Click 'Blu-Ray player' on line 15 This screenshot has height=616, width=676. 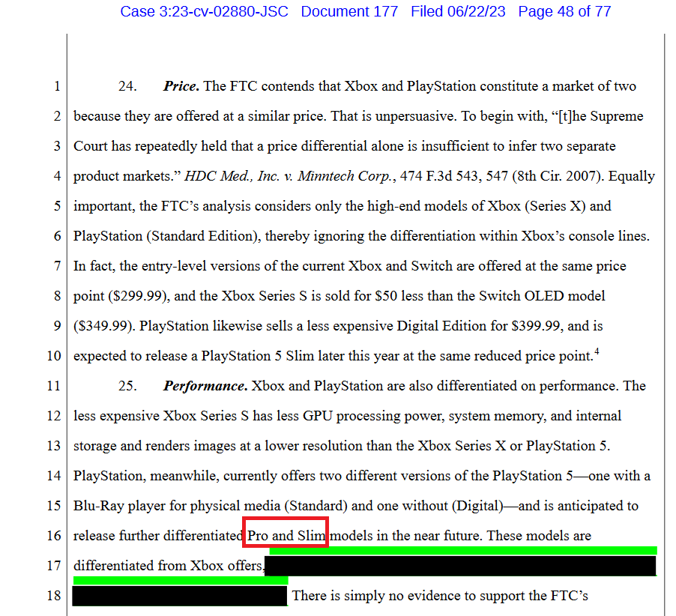click(x=119, y=506)
